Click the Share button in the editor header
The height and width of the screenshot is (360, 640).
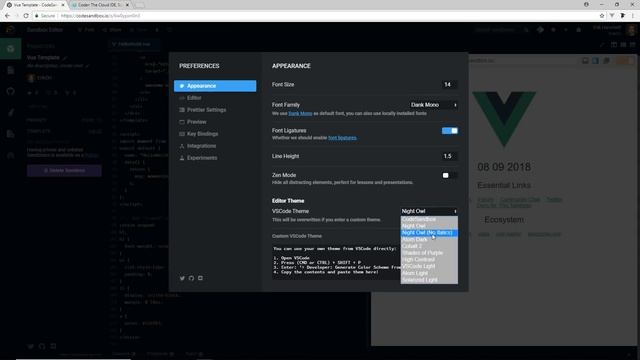click(x=112, y=30)
